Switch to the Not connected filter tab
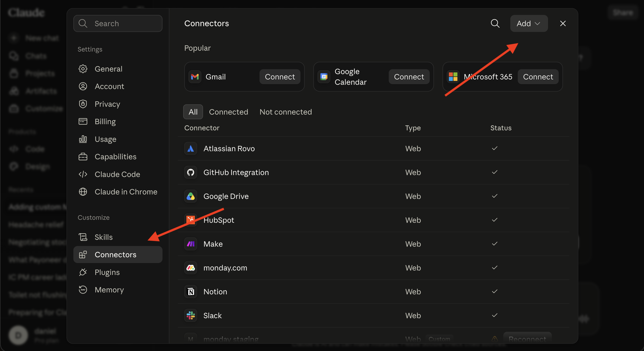This screenshot has height=351, width=644. point(286,112)
